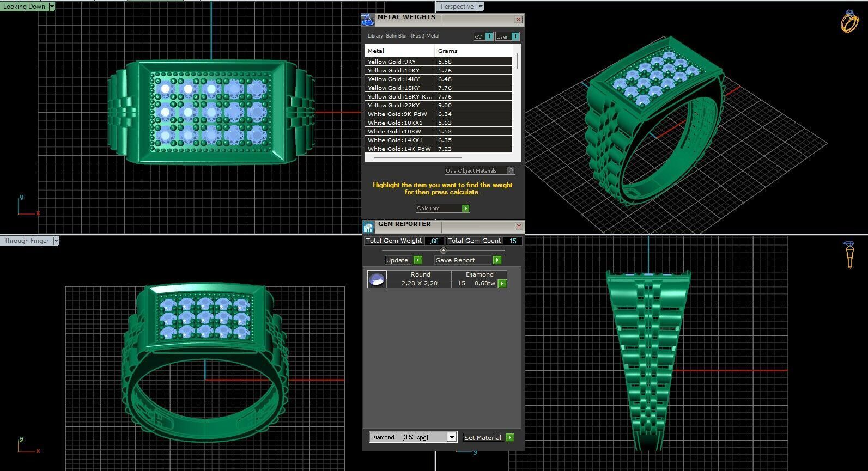
Task: Click the ring side-view icon in the bottom-right viewport
Action: click(849, 255)
